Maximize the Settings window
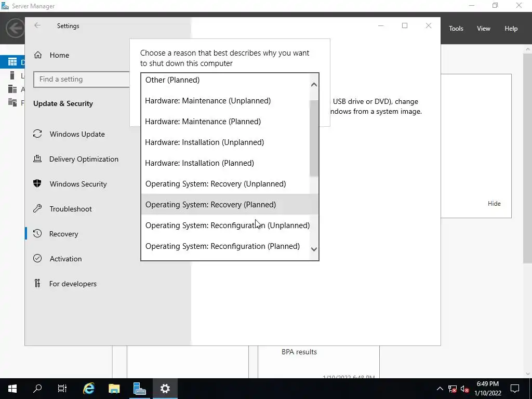 [404, 25]
